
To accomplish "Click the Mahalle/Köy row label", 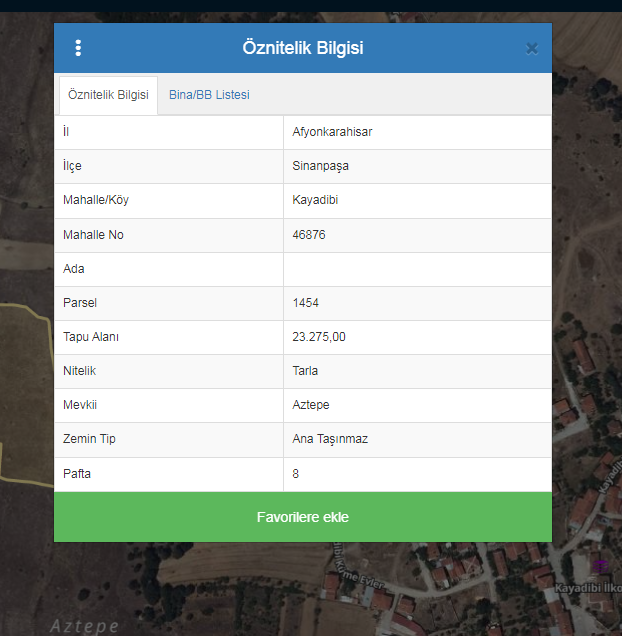I will point(96,200).
